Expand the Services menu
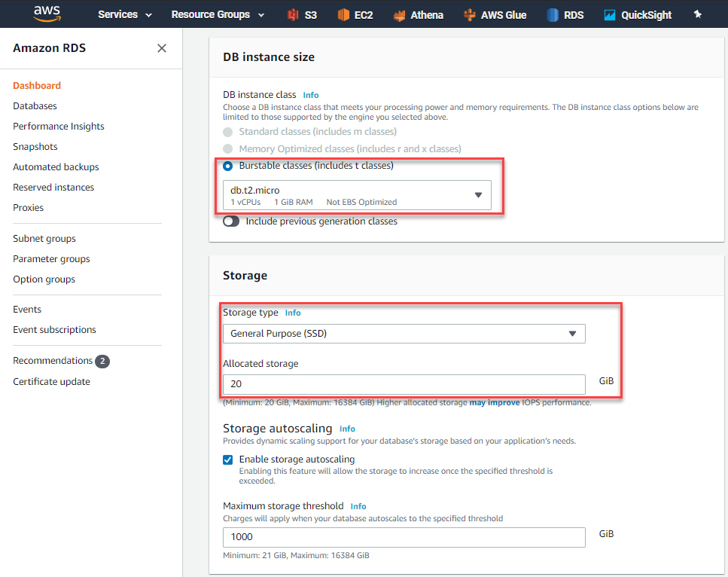The height and width of the screenshot is (577, 728). click(124, 15)
